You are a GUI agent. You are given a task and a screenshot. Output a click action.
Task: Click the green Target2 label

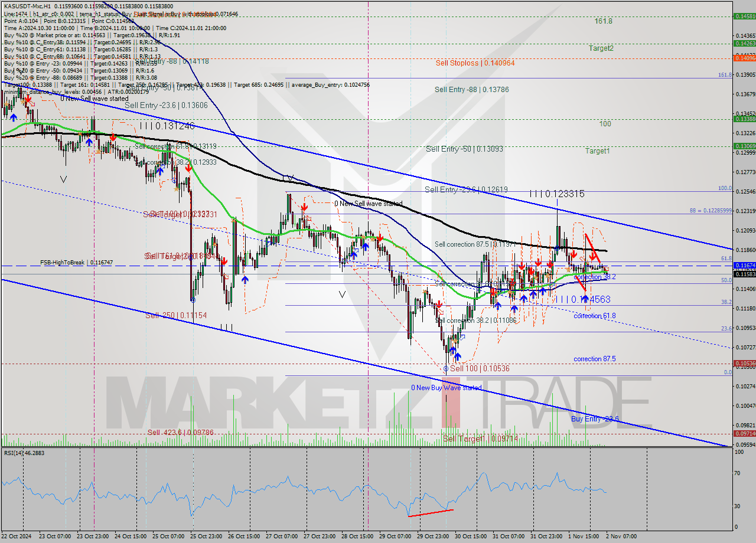click(x=601, y=48)
